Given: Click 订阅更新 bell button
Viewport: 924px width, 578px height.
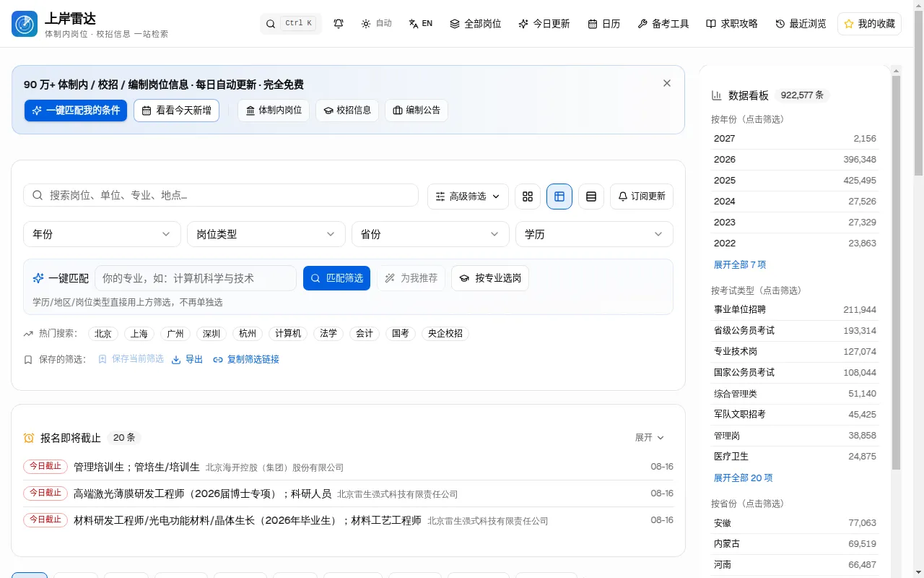Looking at the screenshot, I should pyautogui.click(x=642, y=197).
